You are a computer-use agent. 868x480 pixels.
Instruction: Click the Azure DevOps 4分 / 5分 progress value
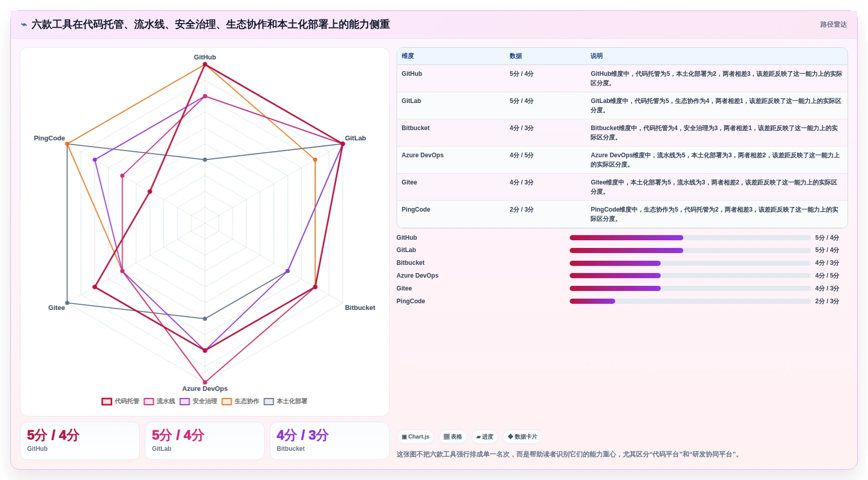point(827,276)
